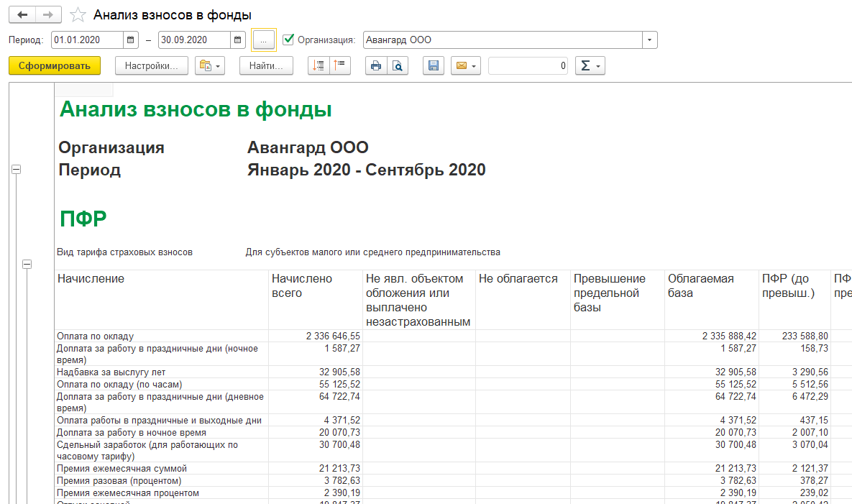
Task: Toggle the Организация filter checkbox
Action: point(288,40)
